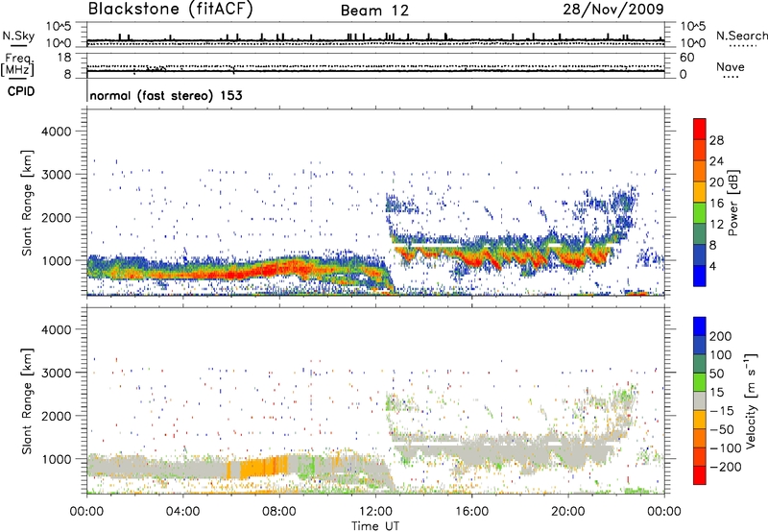This screenshot has height=532, width=768.
Task: Click the Beam 12 label
Action: tap(374, 11)
